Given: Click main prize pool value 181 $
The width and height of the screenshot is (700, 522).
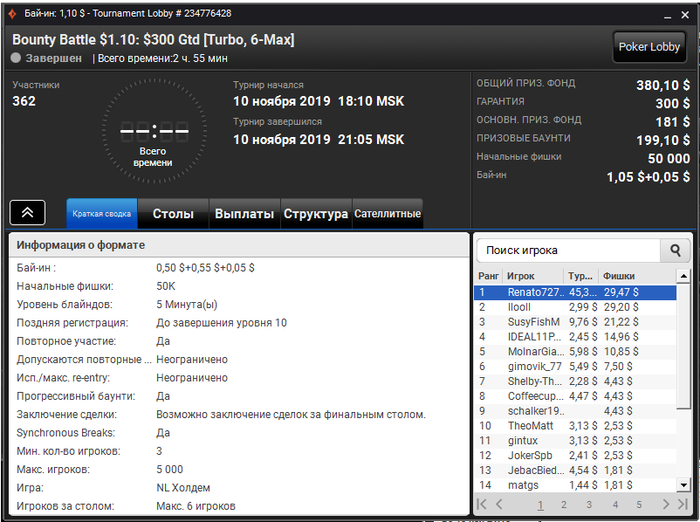Looking at the screenshot, I should [x=673, y=121].
